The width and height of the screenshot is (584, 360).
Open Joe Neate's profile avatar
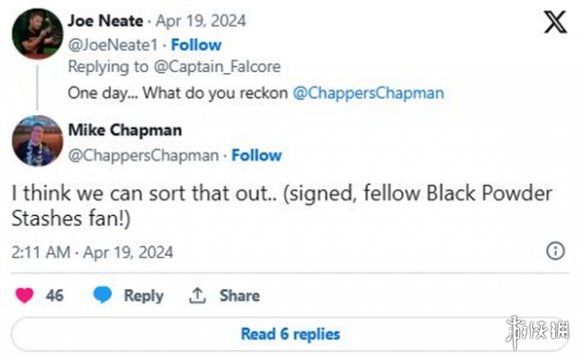[37, 34]
